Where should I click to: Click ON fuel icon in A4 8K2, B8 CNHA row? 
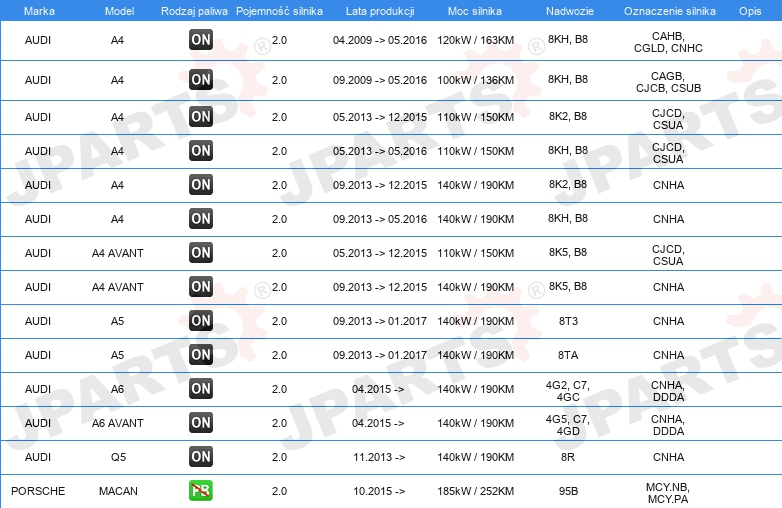201,184
